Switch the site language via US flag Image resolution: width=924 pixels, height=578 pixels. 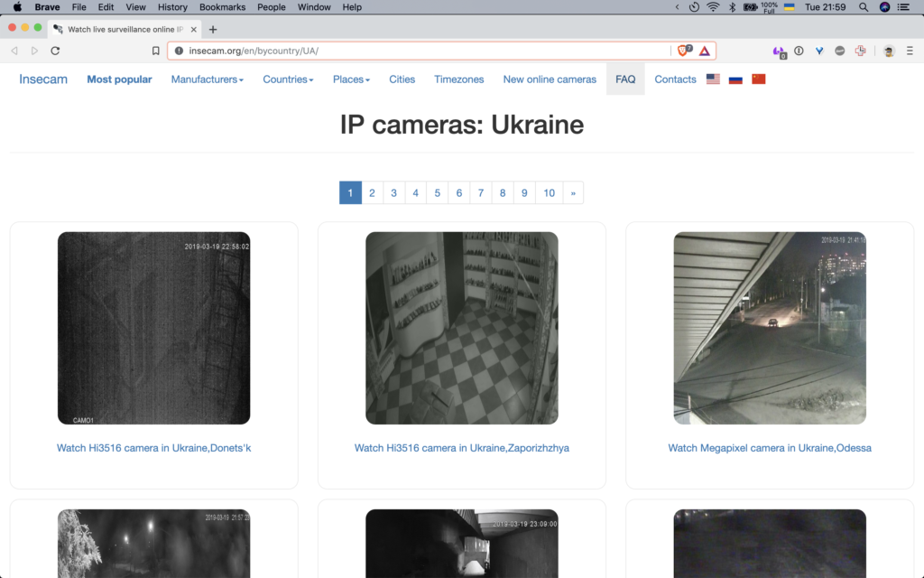(713, 79)
